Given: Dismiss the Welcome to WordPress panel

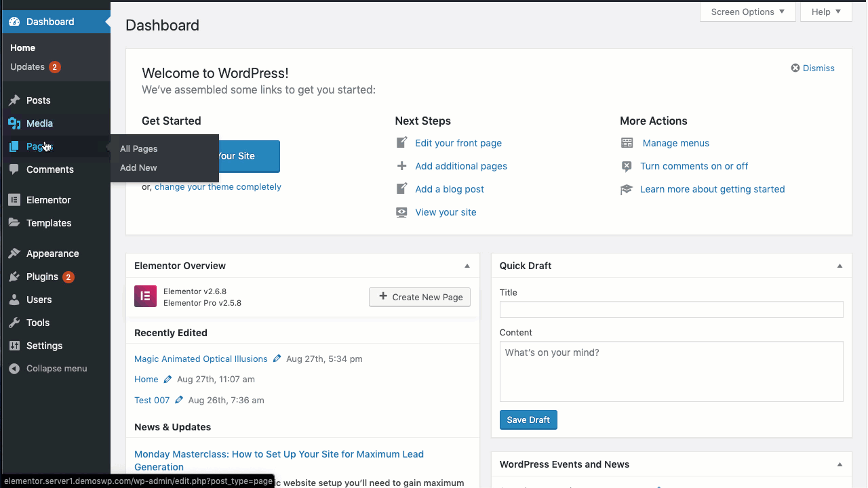Looking at the screenshot, I should pos(812,68).
